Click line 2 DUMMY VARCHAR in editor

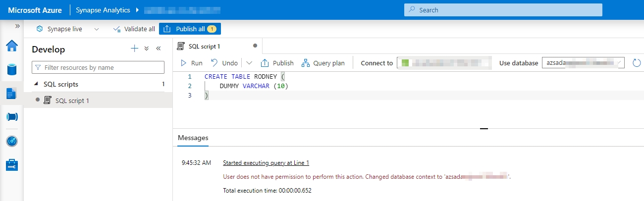pos(254,86)
